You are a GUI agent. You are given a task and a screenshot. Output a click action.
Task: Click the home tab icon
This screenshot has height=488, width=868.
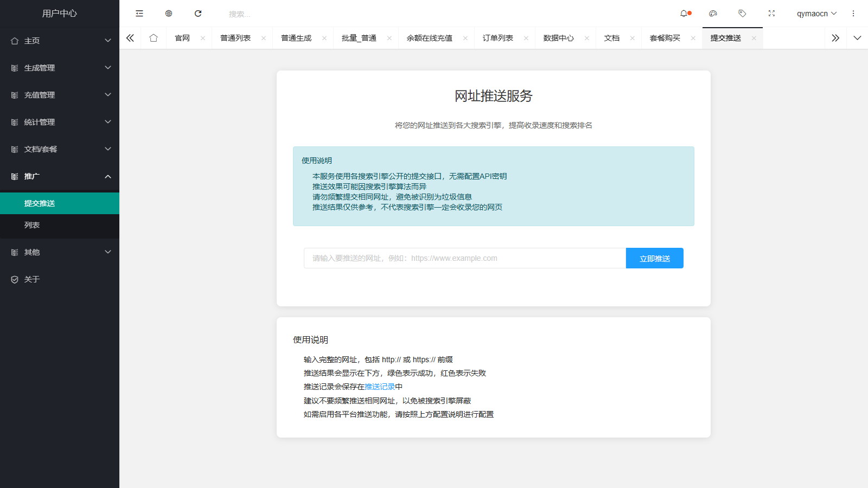pos(154,37)
